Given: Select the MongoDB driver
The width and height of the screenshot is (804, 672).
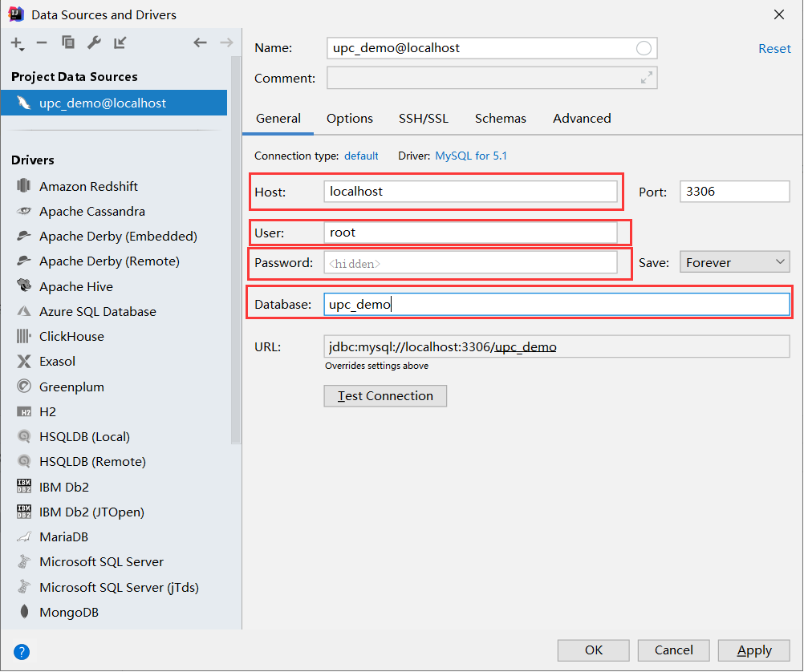Looking at the screenshot, I should (x=69, y=613).
